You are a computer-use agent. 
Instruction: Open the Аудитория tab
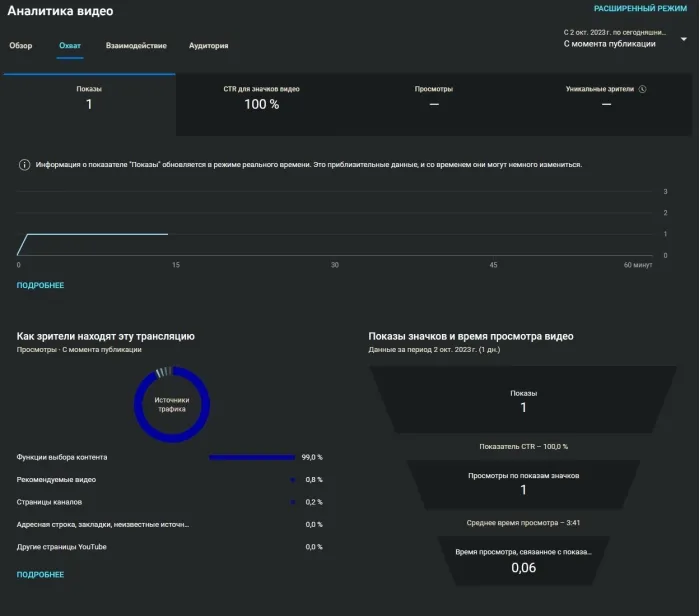coord(208,46)
